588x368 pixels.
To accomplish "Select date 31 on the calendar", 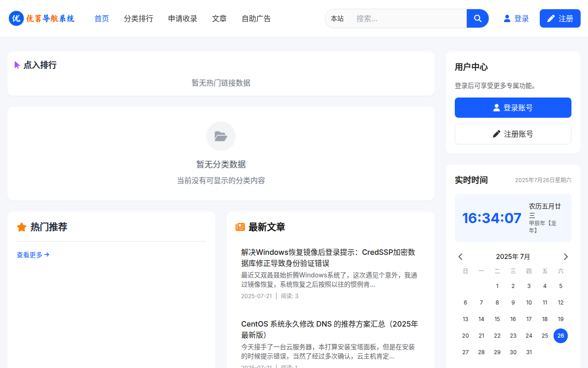I will point(529,352).
